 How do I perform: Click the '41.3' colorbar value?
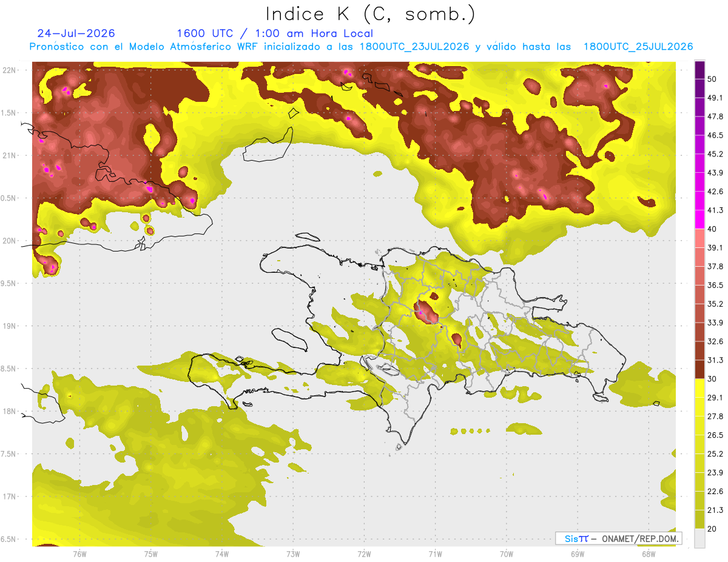point(715,210)
